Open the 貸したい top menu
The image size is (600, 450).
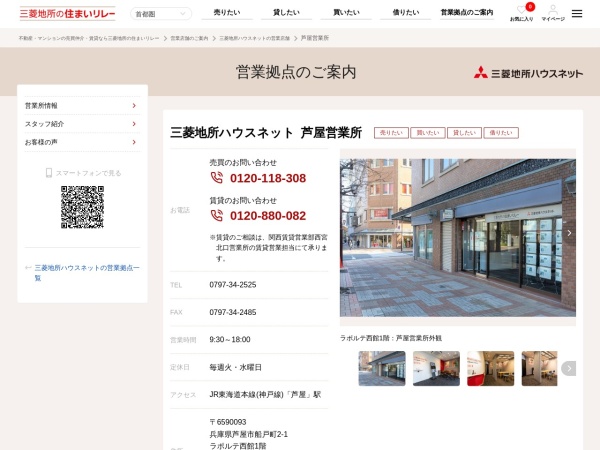[x=286, y=13]
